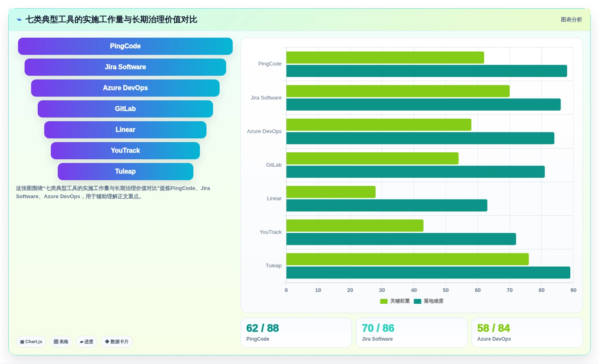Click the Tuleap y-axis label
Image resolution: width=599 pixels, height=364 pixels.
click(274, 266)
